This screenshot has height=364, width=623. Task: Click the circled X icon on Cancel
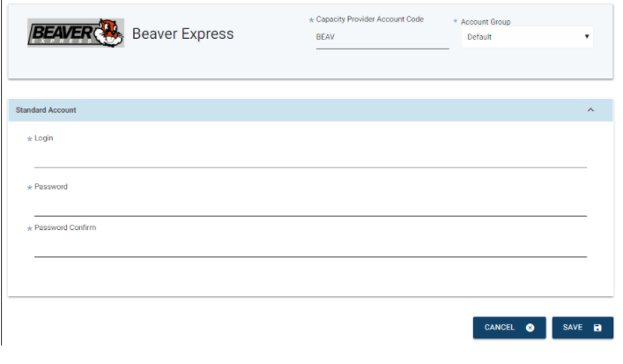tap(530, 328)
